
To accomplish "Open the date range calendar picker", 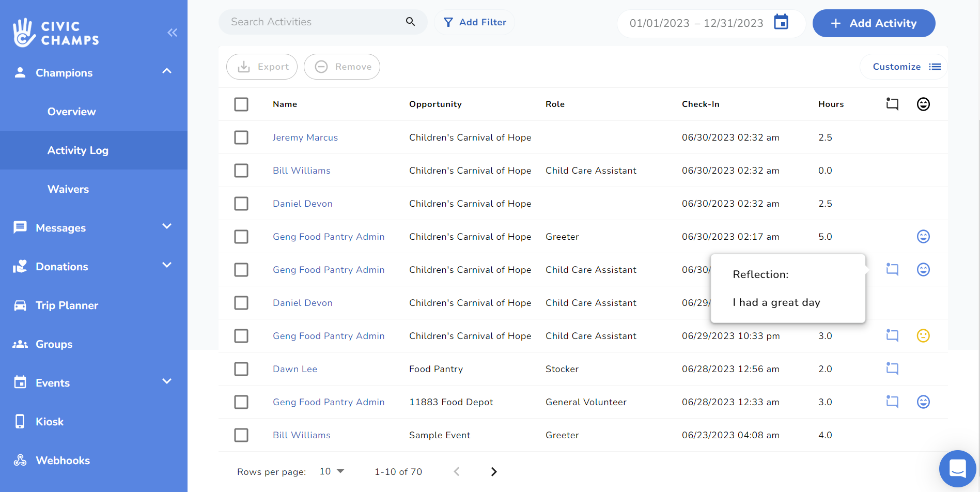I will tap(781, 23).
